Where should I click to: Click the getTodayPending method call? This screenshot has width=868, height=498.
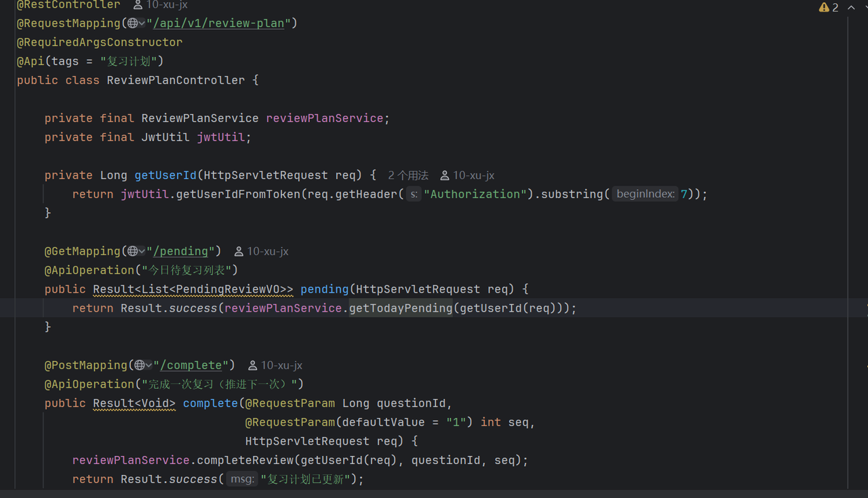401,308
